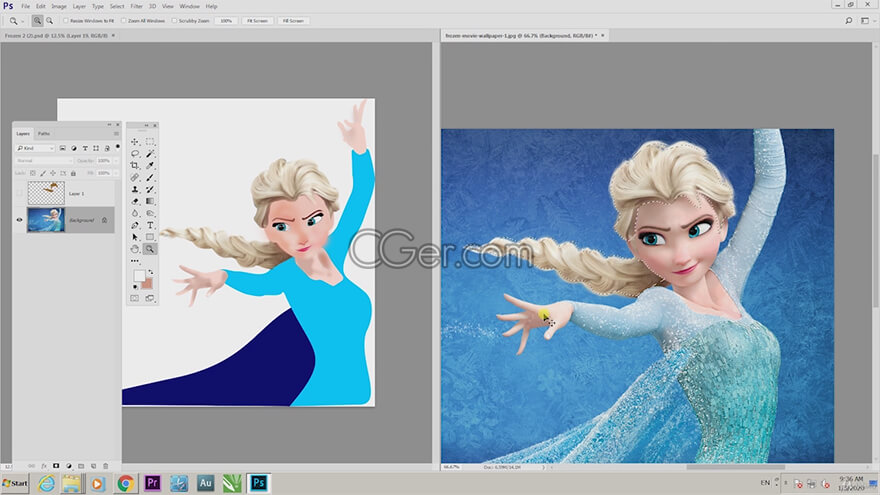This screenshot has height=495, width=880.
Task: Select the Zoom tool in toolbox
Action: pyautogui.click(x=150, y=249)
